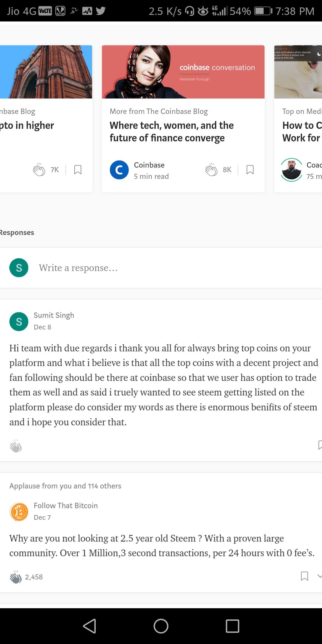
Task: Clap for Sumit Singh's response
Action: tap(16, 446)
